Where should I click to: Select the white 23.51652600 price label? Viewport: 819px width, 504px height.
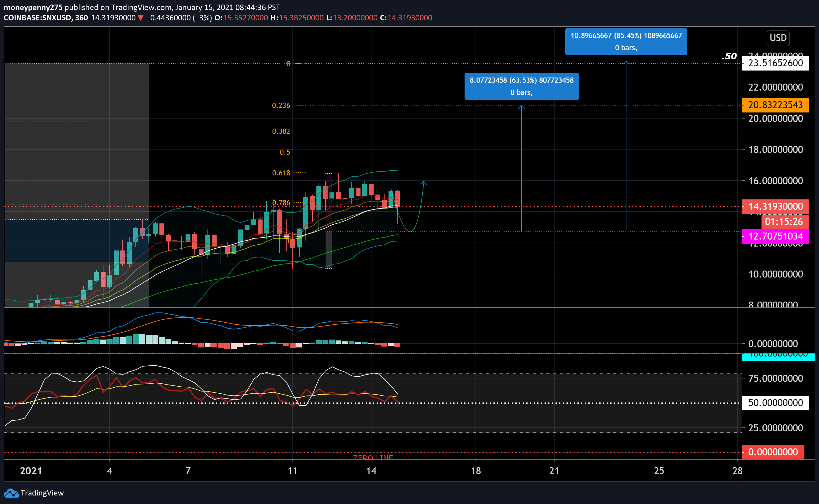click(x=775, y=63)
